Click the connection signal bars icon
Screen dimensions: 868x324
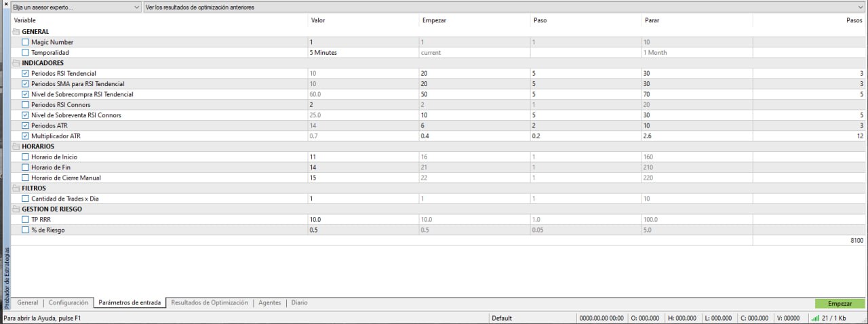(815, 317)
